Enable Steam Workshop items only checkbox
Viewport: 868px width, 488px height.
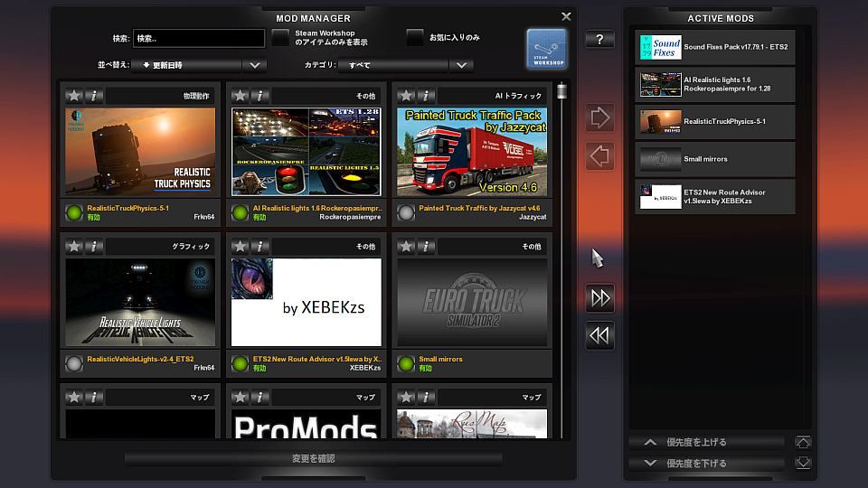click(x=281, y=38)
